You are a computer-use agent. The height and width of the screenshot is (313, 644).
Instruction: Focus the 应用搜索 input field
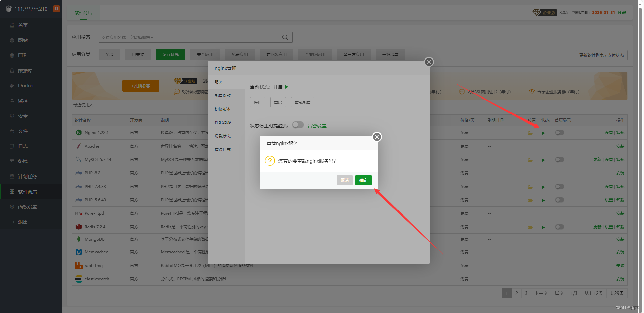[x=195, y=37]
